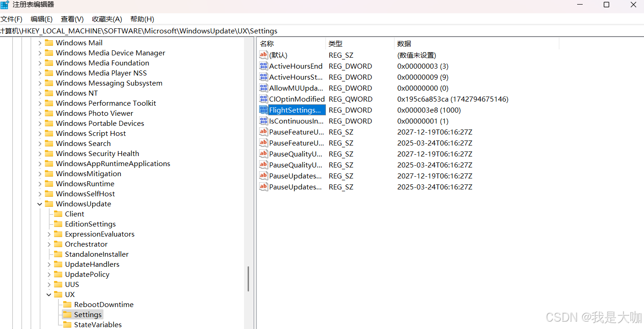The width and height of the screenshot is (644, 329).
Task: Click the Settings folder icon in the tree
Action: click(x=68, y=314)
